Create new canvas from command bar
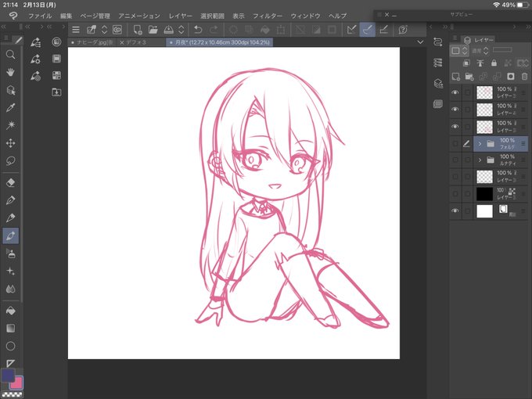The width and height of the screenshot is (532, 399). [x=138, y=30]
